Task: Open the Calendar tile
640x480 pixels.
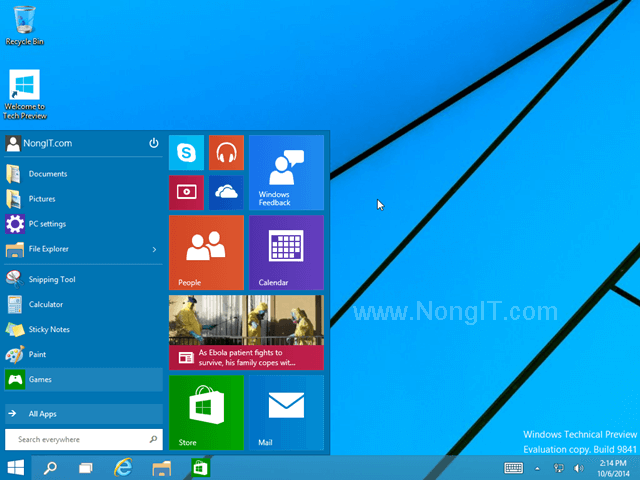Action: tap(286, 253)
